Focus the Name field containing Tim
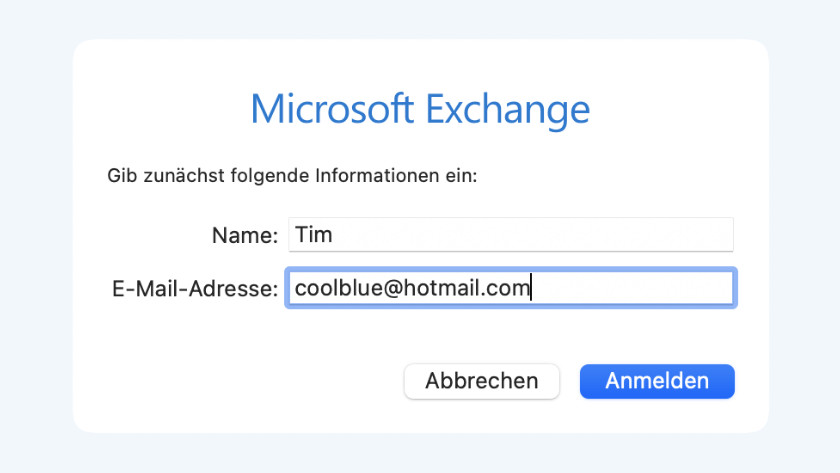 click(x=511, y=235)
